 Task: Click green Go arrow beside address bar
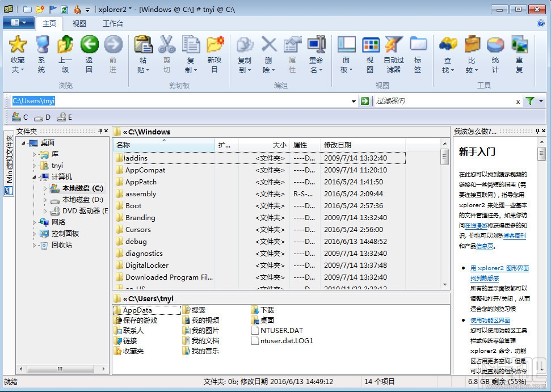tap(365, 101)
